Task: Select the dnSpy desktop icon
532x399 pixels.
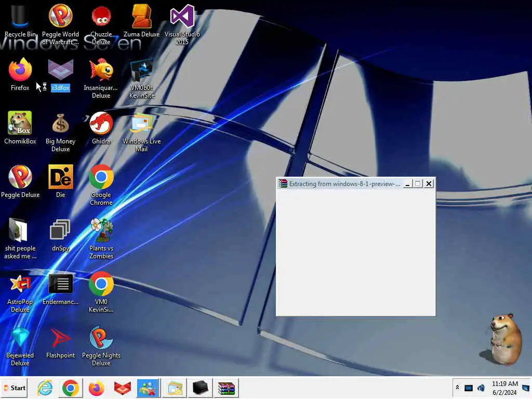Action: click(60, 235)
